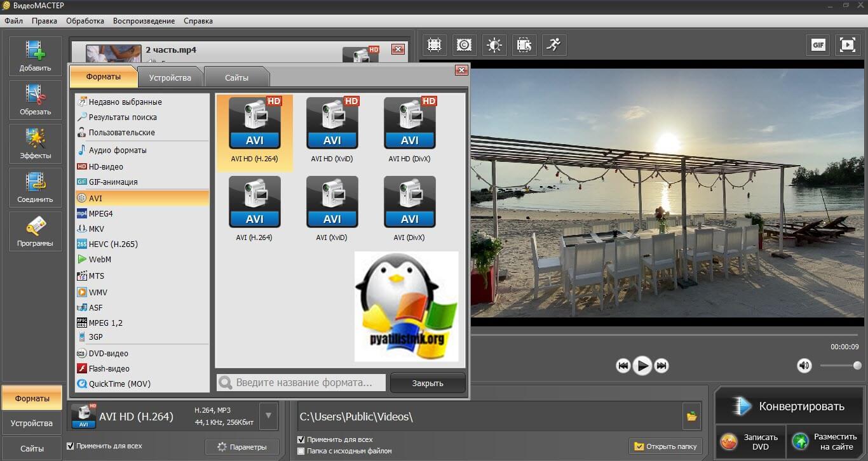
Task: Open the Trim (Обрезать) tool
Action: 36,100
